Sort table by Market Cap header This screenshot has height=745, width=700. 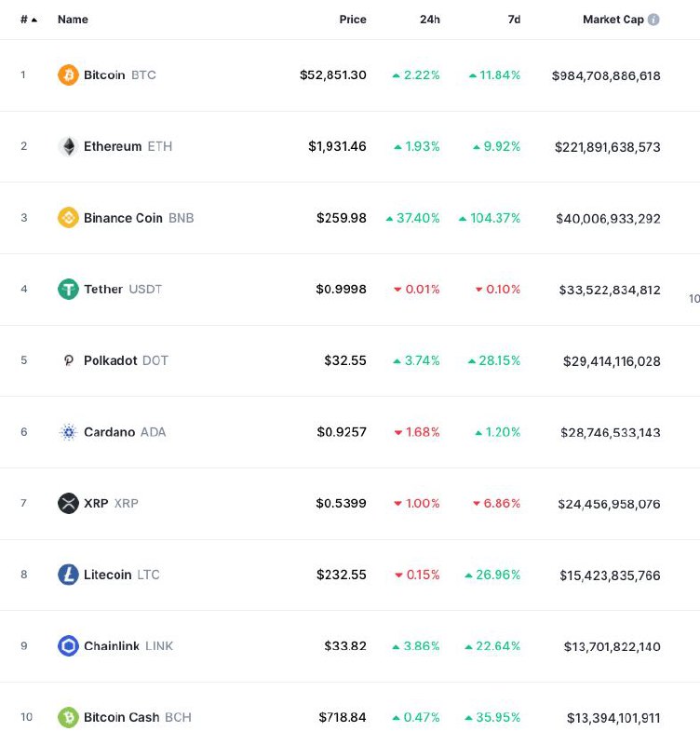coord(612,20)
